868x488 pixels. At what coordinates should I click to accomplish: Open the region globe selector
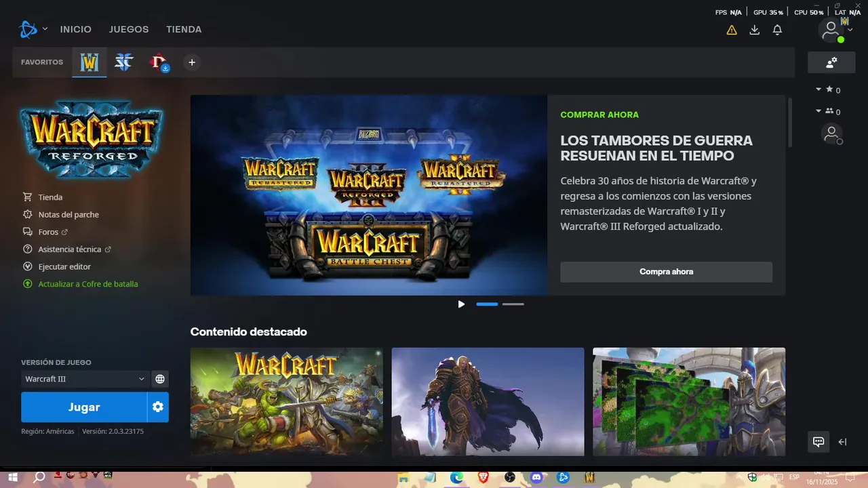point(160,379)
